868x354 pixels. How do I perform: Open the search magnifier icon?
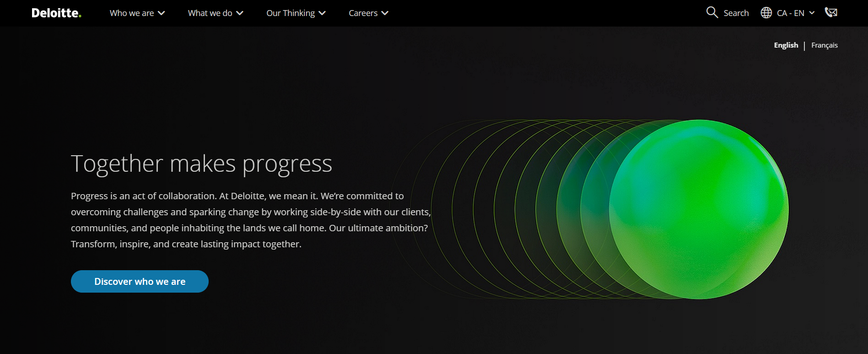[x=712, y=12]
